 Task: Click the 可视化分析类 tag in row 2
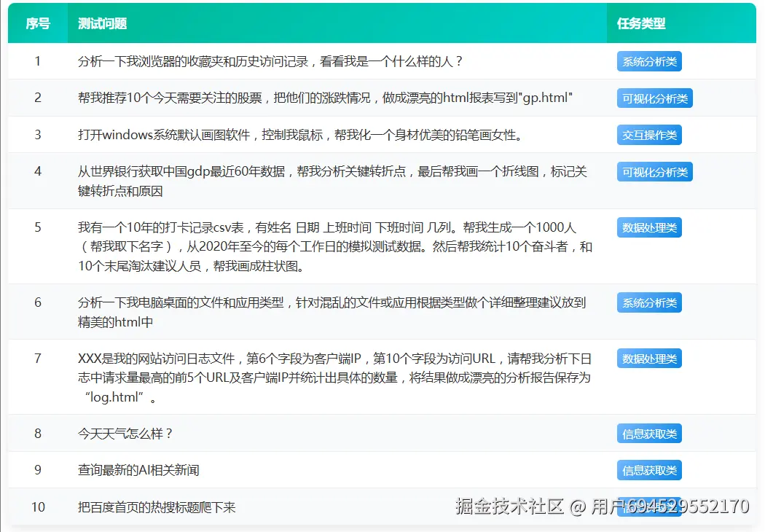point(655,98)
